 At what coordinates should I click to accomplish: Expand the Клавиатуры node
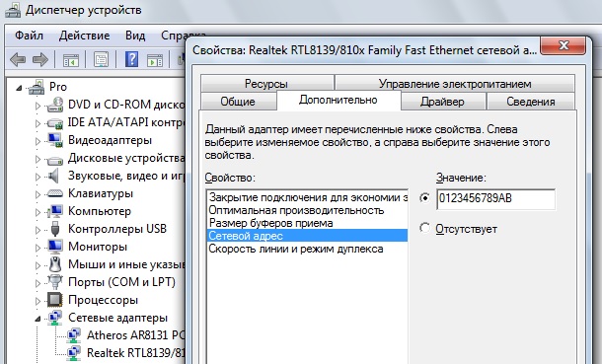click(x=38, y=194)
